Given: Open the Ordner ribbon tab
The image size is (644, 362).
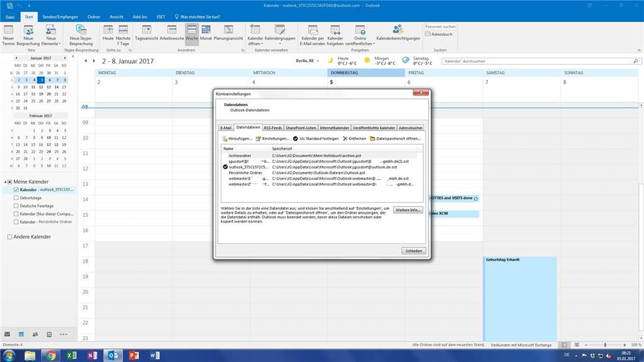Looking at the screenshot, I should tap(94, 17).
